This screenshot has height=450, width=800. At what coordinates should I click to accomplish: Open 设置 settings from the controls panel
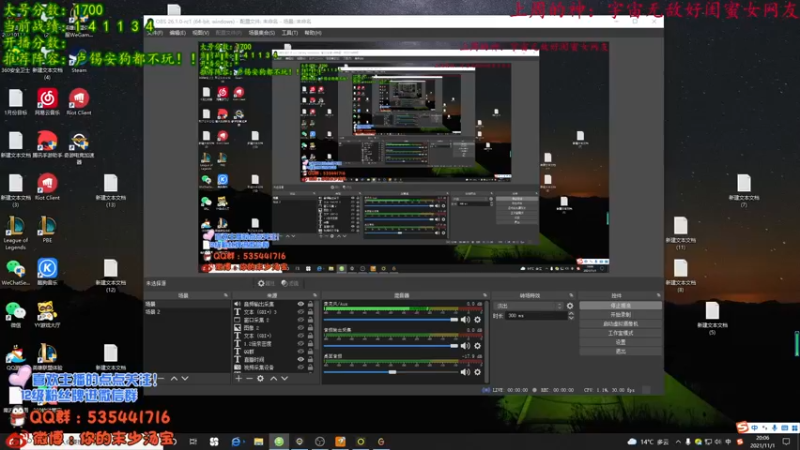pos(620,342)
